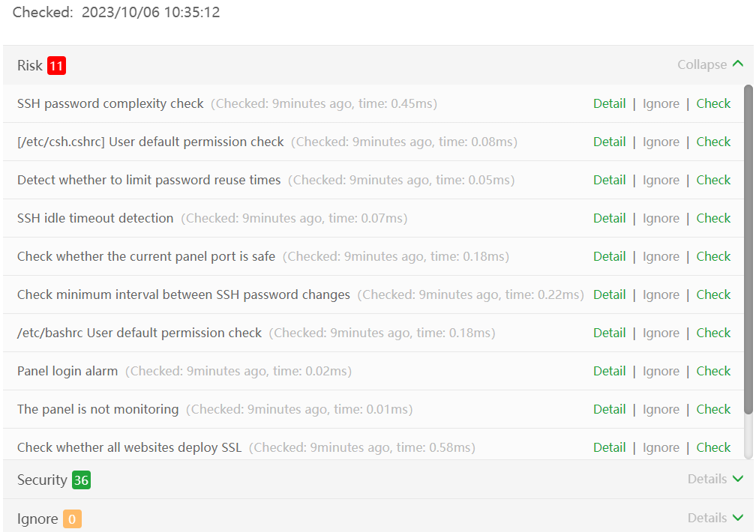The width and height of the screenshot is (756, 532).
Task: Click the orange Ignore count badge
Action: [72, 519]
